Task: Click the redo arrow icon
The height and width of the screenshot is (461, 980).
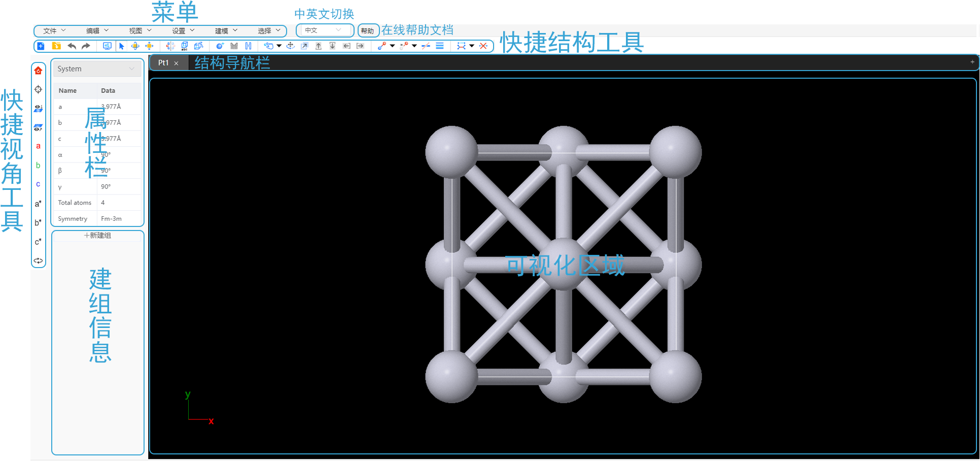Action: click(86, 46)
